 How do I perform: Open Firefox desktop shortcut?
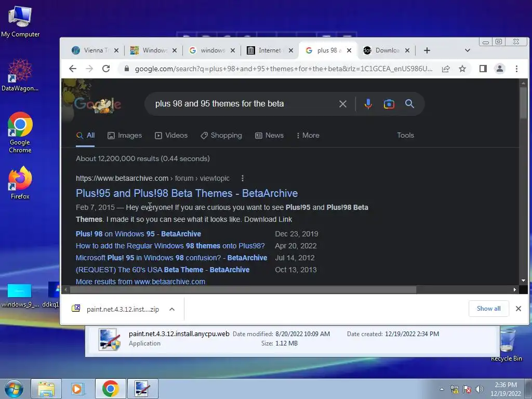(20, 182)
